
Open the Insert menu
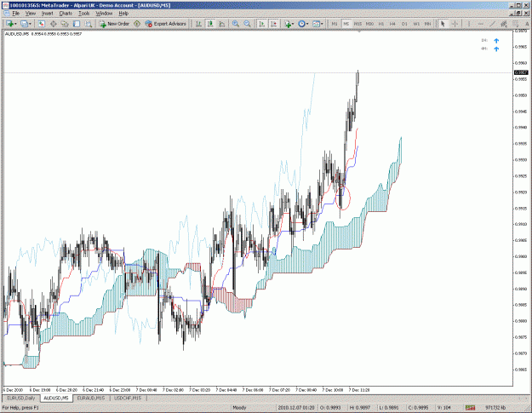[x=47, y=14]
